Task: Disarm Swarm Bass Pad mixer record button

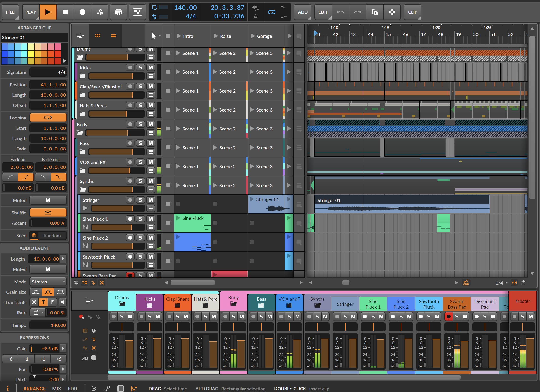Action: (x=448, y=317)
